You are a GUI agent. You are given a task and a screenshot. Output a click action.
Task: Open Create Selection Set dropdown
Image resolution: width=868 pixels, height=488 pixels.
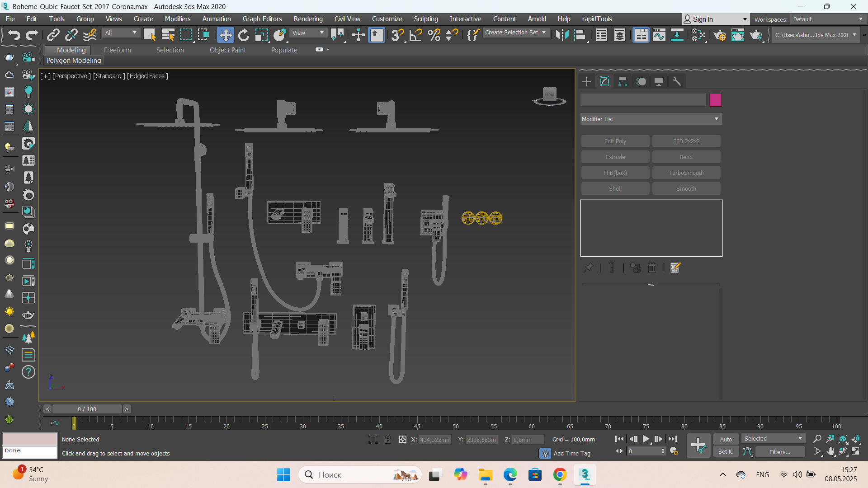click(516, 33)
